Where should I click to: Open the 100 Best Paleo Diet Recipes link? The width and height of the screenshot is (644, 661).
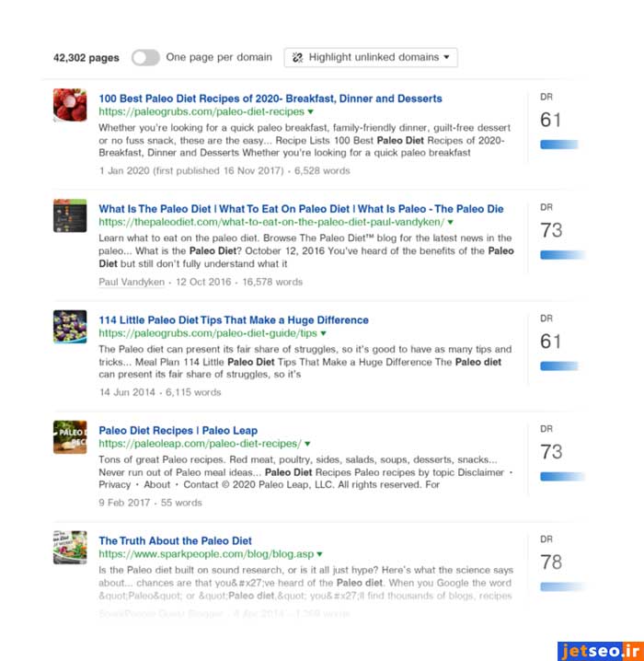click(270, 99)
